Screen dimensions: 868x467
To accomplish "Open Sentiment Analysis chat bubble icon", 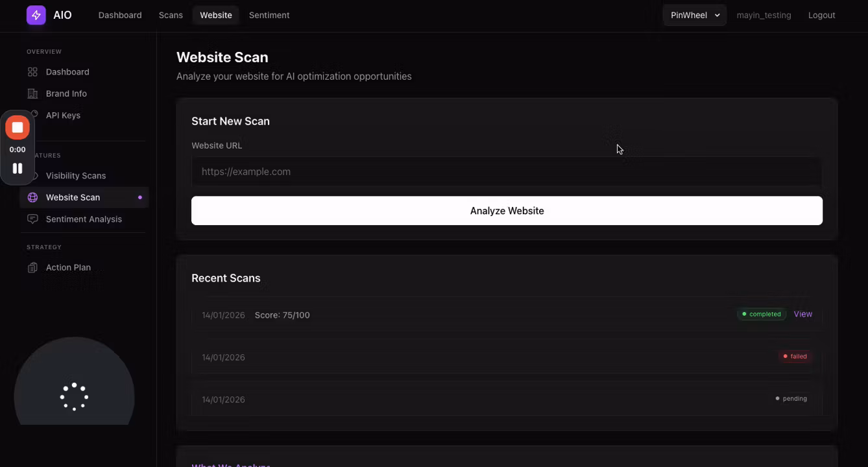I will [32, 219].
